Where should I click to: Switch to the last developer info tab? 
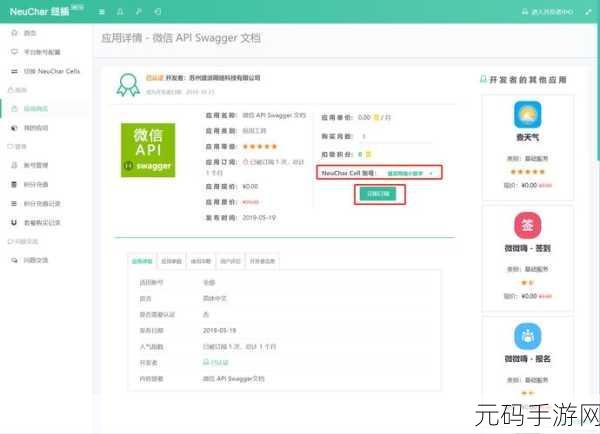click(x=262, y=261)
